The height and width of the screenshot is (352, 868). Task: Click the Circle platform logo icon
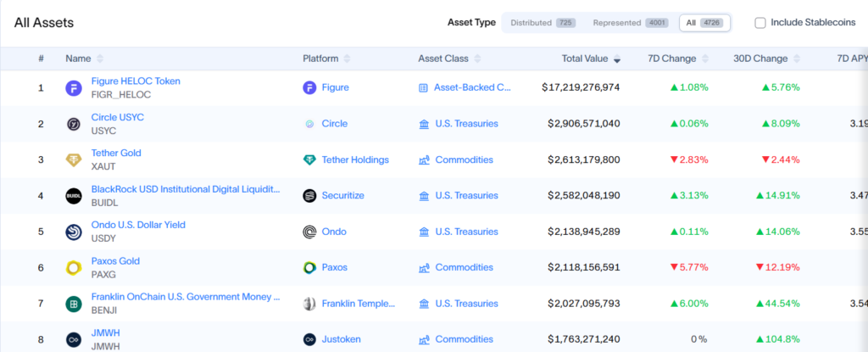(309, 124)
